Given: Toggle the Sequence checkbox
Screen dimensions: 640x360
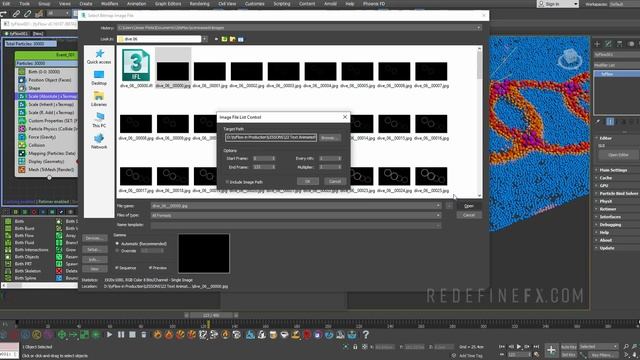Looking at the screenshot, I should [x=117, y=268].
